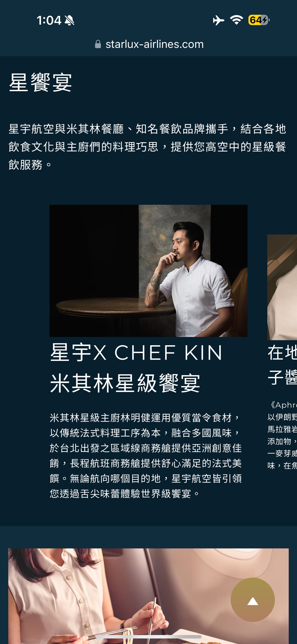Open the Chef Kin portrait photo
Screen dimensions: 297x644
tap(148, 271)
